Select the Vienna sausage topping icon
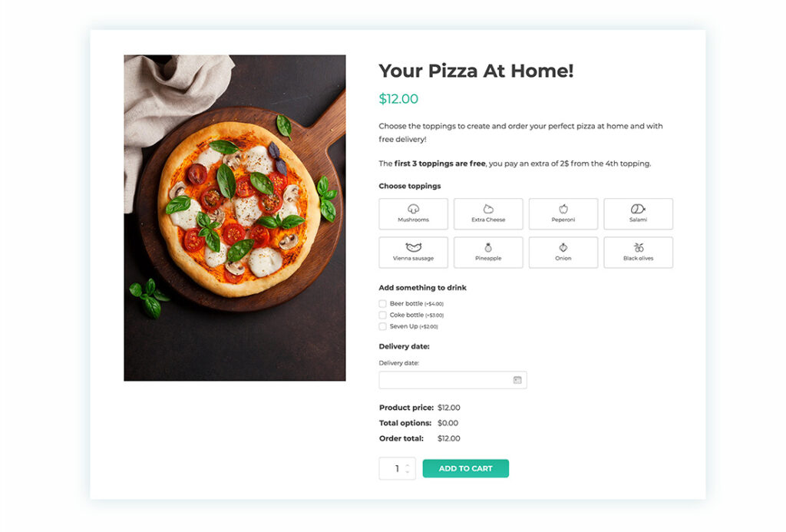Screen dimensions: 786x532 tap(413, 252)
